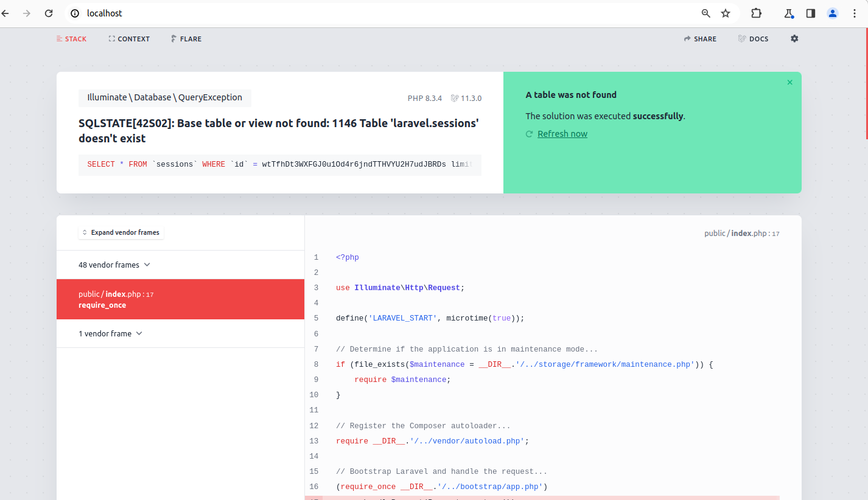Switch to the STACK tab
Viewport: 868px width, 500px height.
(71, 39)
